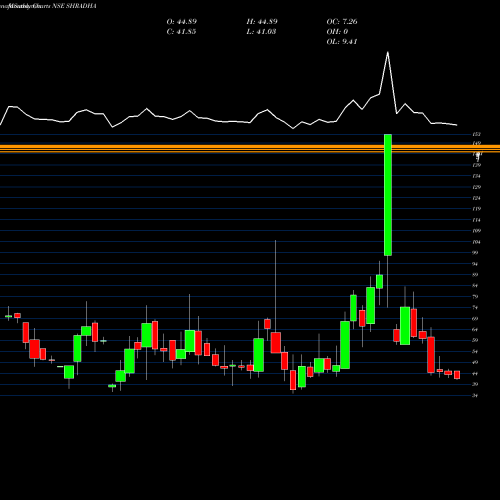Click the 39 price axis label
500x500 pixels.
click(475, 384)
